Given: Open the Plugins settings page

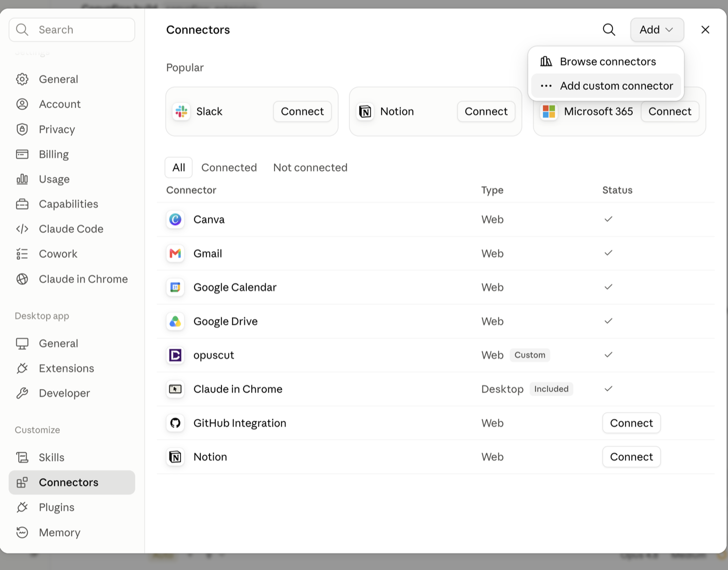Looking at the screenshot, I should click(x=72, y=507).
